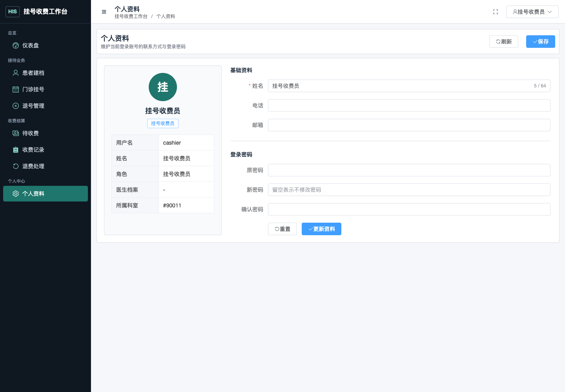Click the 重置 reset button
Image resolution: width=565 pixels, height=392 pixels.
click(x=282, y=229)
